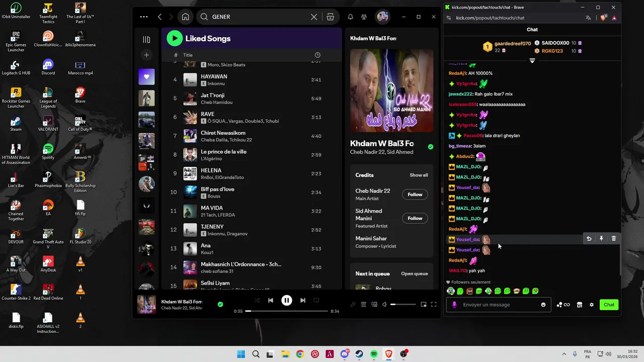This screenshot has width=644, height=362.
Task: Collapse Your Library sidebar
Action: 146,40
